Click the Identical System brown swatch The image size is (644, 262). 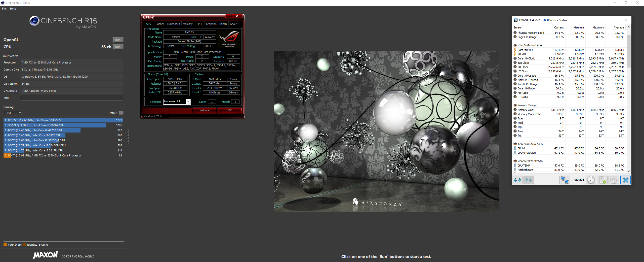(24, 245)
